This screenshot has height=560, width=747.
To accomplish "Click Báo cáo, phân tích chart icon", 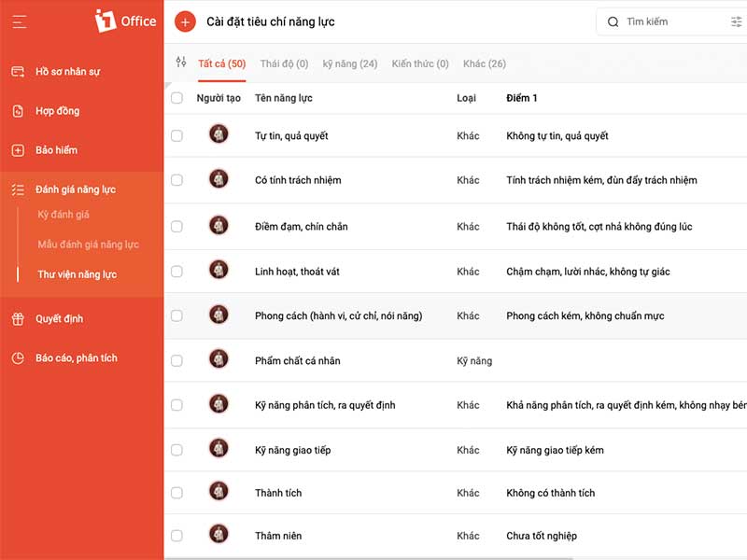I will [18, 358].
